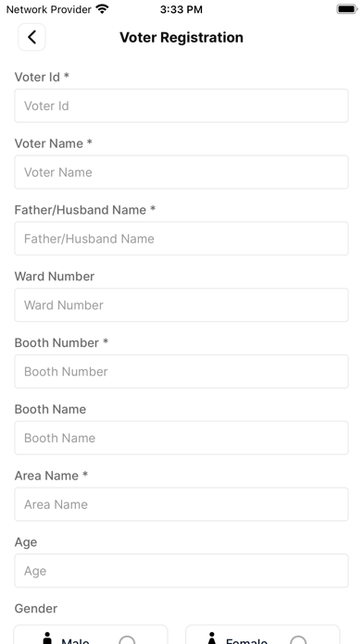
Task: Tap the back arrow icon
Action: [x=31, y=37]
